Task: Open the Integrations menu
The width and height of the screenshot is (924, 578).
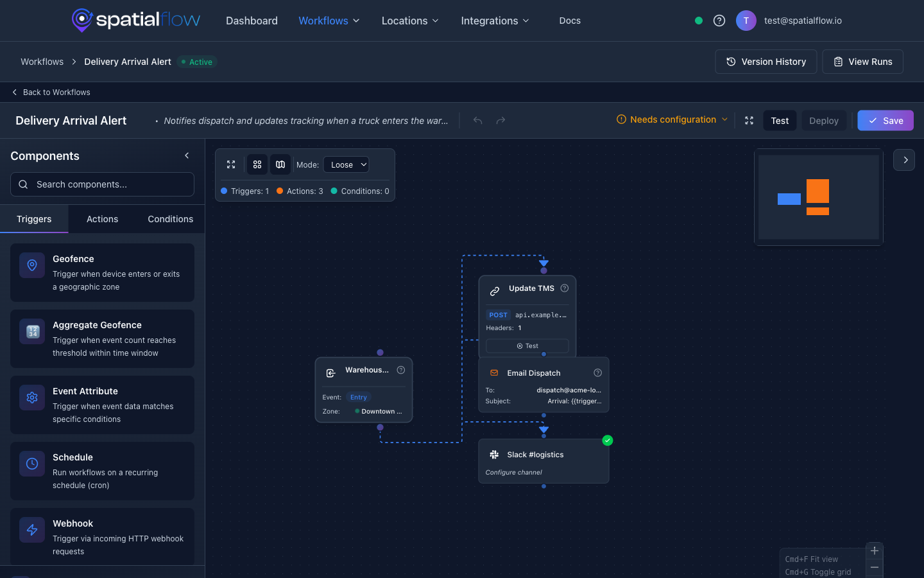Action: click(495, 21)
